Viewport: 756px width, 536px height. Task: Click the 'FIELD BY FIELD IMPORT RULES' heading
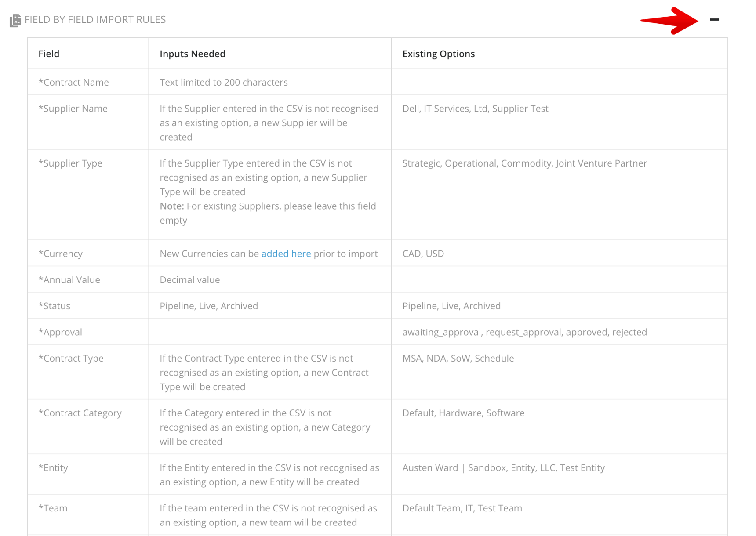pyautogui.click(x=95, y=20)
